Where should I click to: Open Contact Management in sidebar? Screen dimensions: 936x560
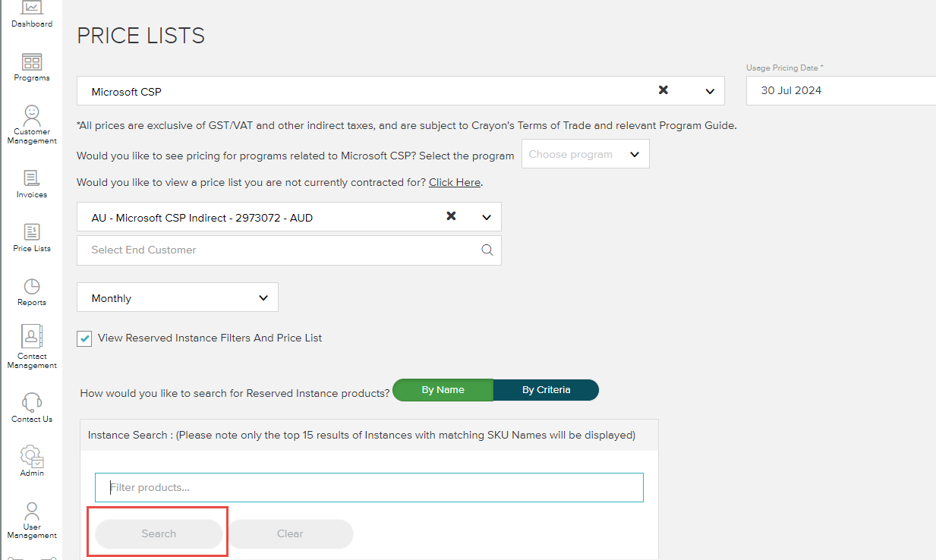pyautogui.click(x=32, y=337)
